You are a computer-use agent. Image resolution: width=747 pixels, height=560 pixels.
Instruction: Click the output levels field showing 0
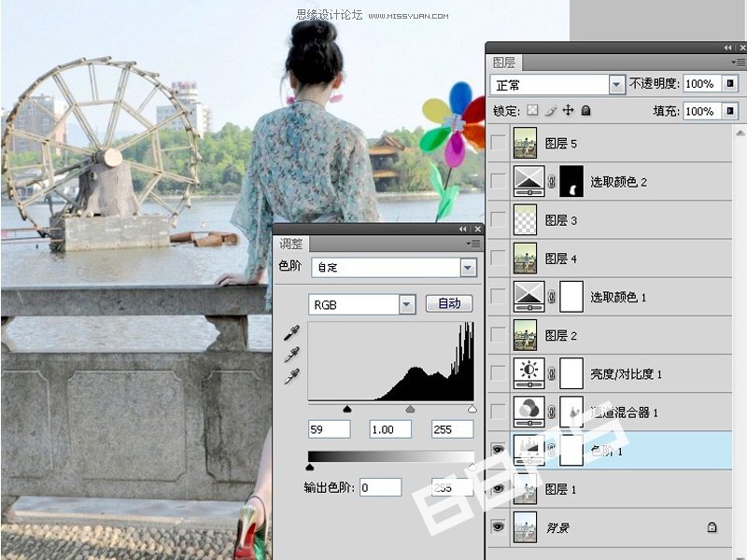coord(380,487)
